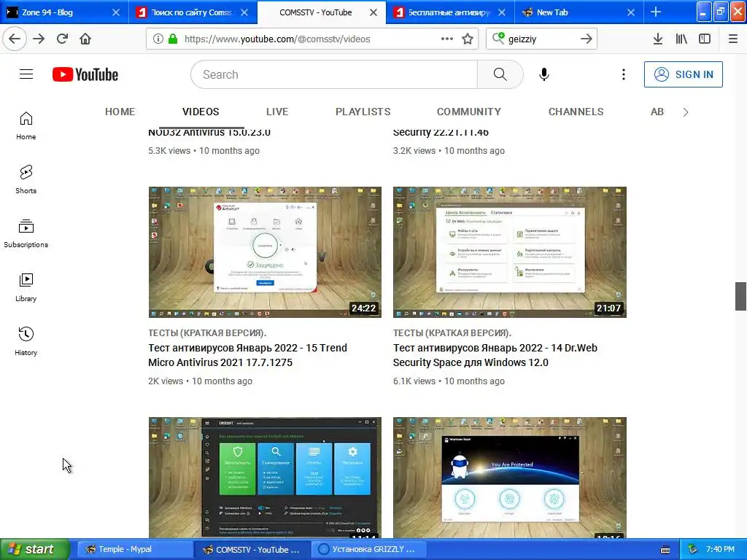Click ТЕСТЫ (КРАТКАЯ ВЕРСИЯ) above Dr.Web video
Screen dimensions: 747x560
pyautogui.click(x=452, y=332)
